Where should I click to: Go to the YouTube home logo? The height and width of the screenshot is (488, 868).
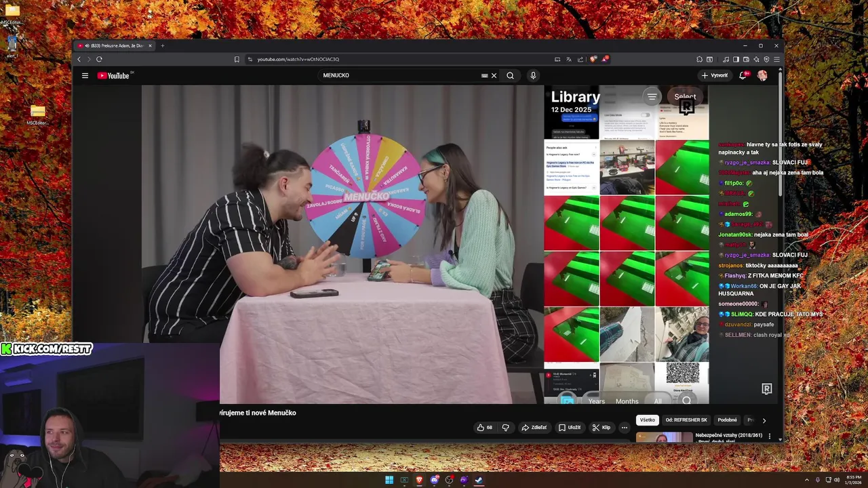(113, 75)
